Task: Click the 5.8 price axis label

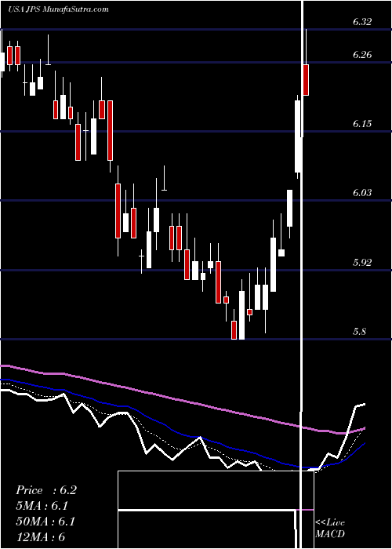Action: [360, 331]
